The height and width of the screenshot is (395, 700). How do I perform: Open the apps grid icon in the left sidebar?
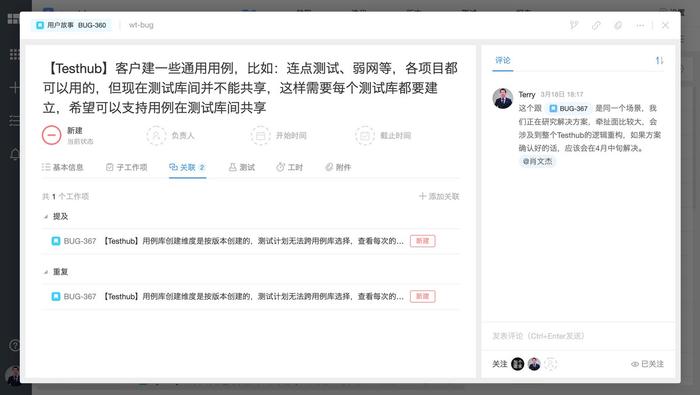point(14,54)
